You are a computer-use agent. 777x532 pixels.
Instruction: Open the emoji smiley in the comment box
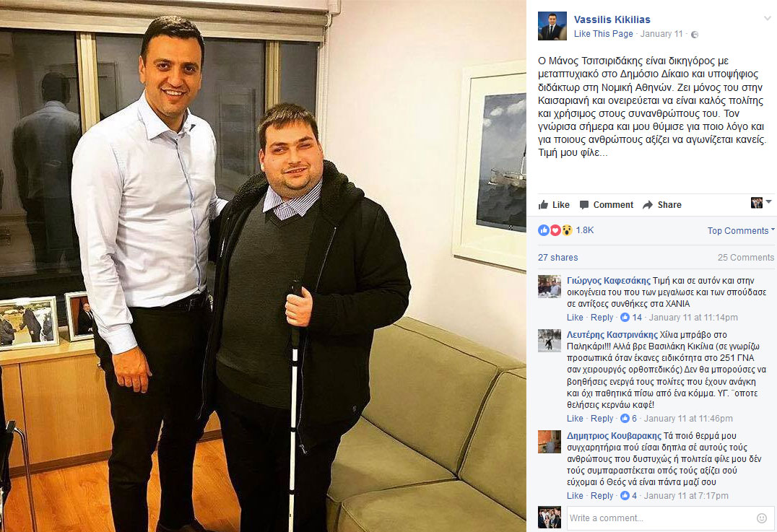click(762, 518)
